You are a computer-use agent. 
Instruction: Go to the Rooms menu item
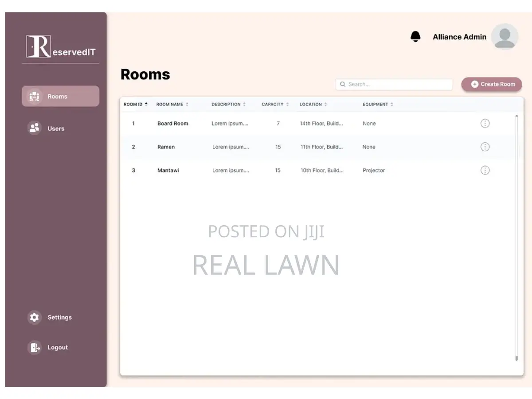pyautogui.click(x=61, y=96)
